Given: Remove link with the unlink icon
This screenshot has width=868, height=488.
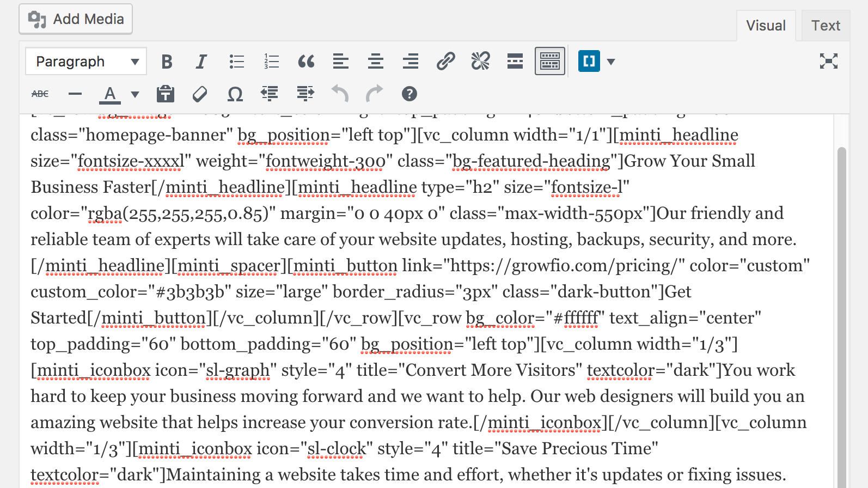Looking at the screenshot, I should pos(480,62).
